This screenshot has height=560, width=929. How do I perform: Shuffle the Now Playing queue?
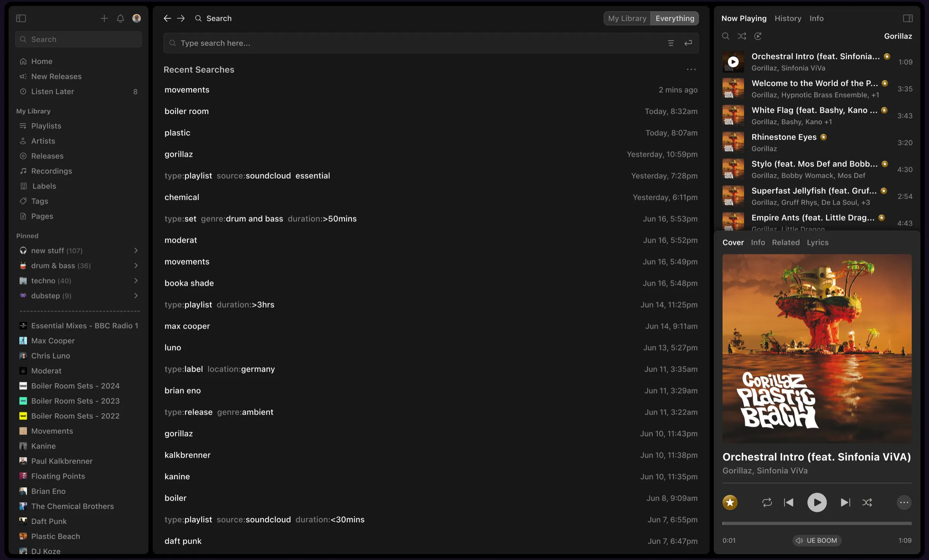(x=742, y=36)
